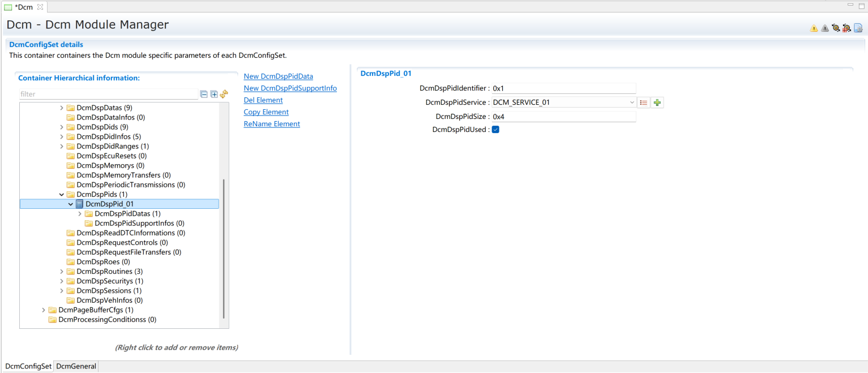Click the New DcmDspPidData link

point(278,76)
